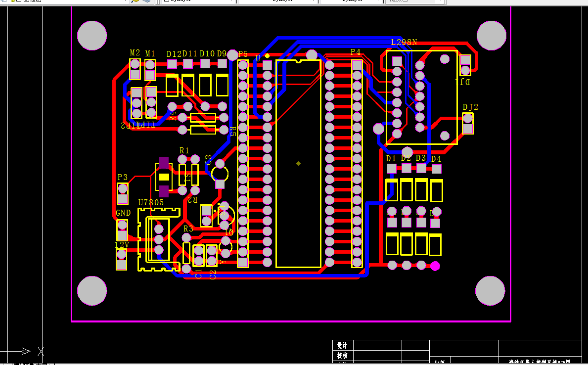Click the DJ2 connector label
Screen dimensions: 588x365
pos(470,107)
